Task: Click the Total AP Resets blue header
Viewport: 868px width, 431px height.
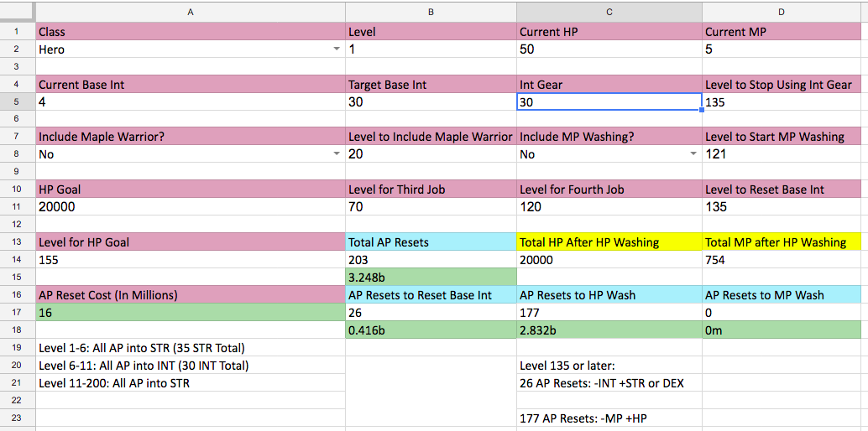Action: click(431, 241)
